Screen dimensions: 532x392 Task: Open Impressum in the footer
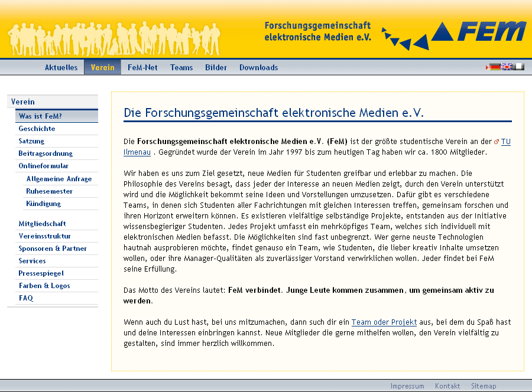407,386
